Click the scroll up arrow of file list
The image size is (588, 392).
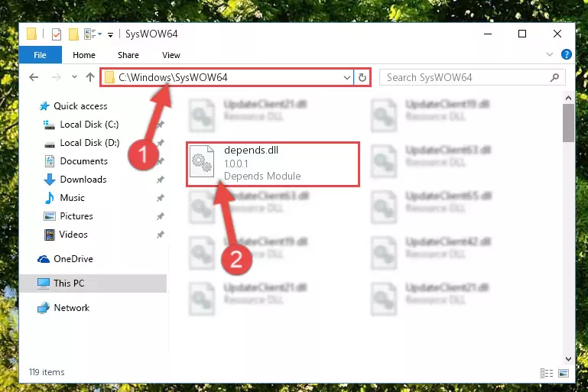pyautogui.click(x=568, y=98)
